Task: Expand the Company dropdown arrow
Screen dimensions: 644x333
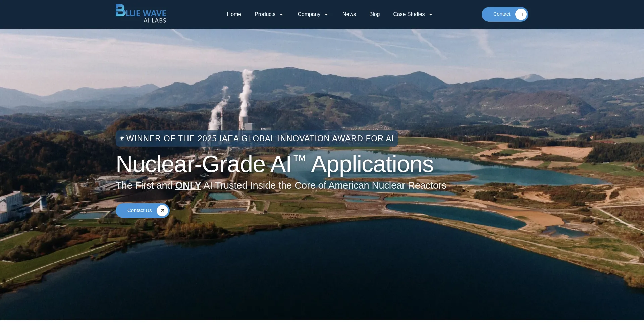Action: (326, 14)
